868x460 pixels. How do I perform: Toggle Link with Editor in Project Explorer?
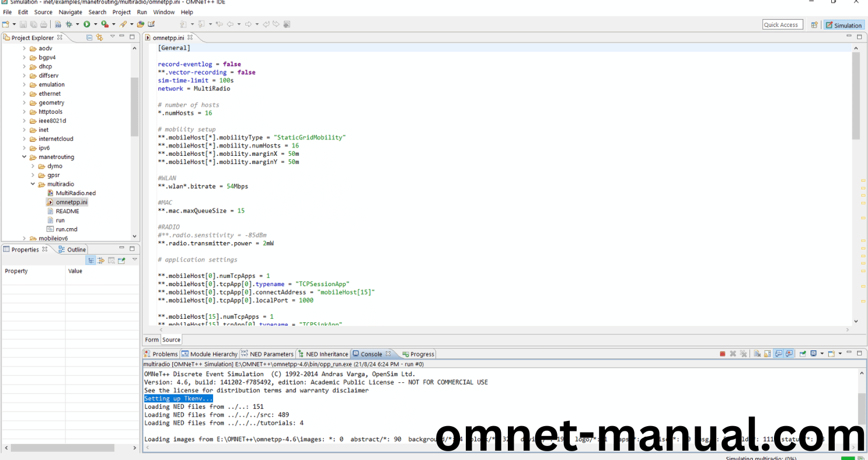(x=99, y=37)
